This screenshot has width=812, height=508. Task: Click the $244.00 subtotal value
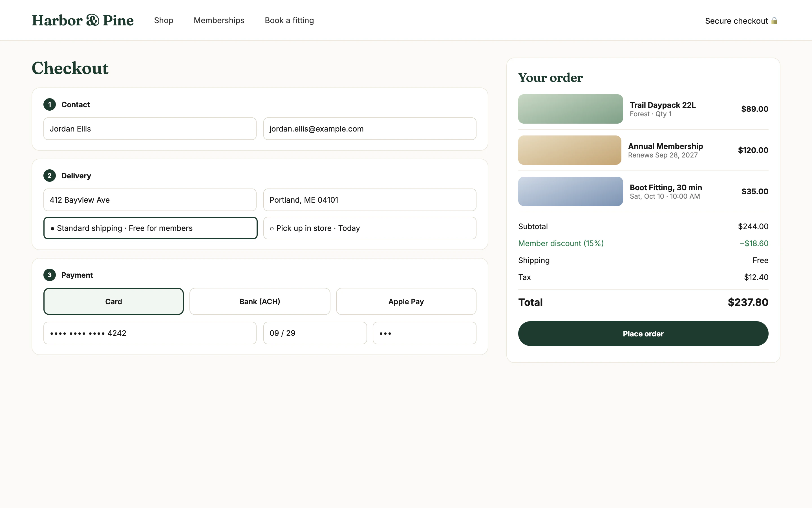pos(753,226)
